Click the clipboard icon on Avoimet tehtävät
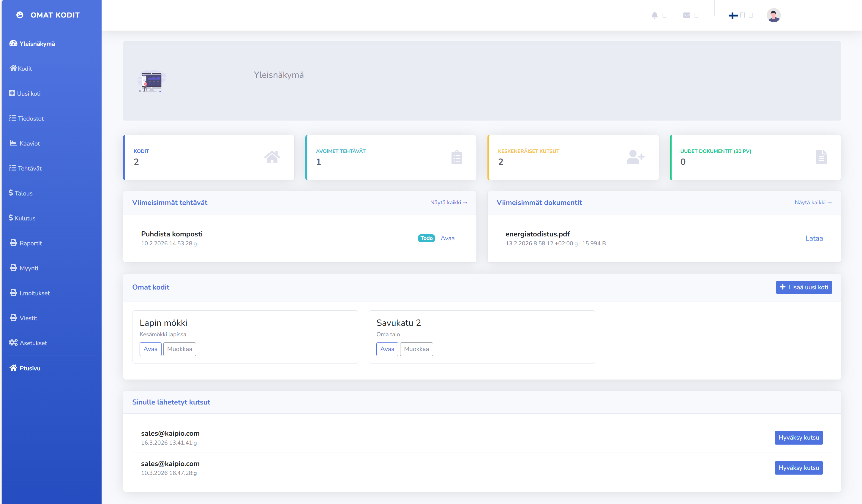This screenshot has height=504, width=862. point(457,157)
